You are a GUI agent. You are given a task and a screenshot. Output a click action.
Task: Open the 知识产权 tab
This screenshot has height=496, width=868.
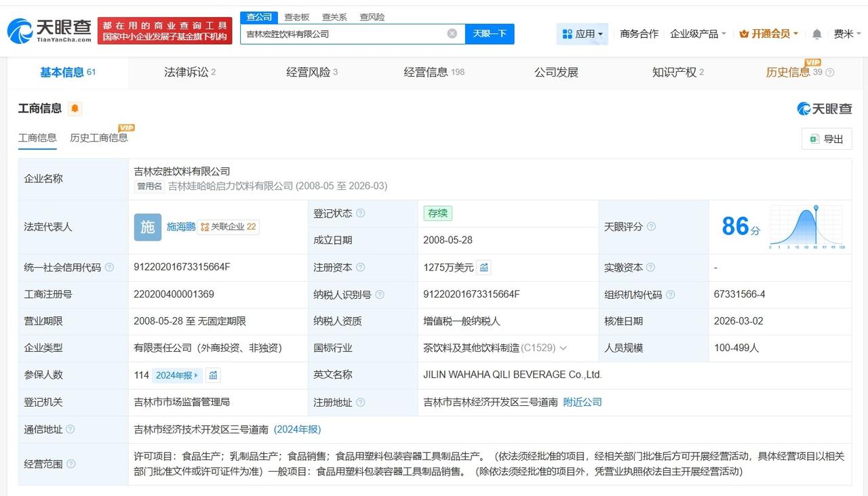coord(677,73)
